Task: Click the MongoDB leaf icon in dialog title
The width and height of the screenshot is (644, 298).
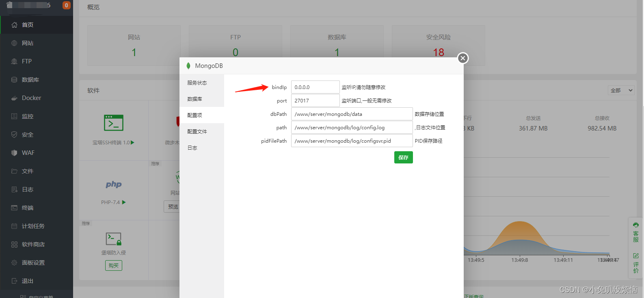Action: pyautogui.click(x=188, y=66)
